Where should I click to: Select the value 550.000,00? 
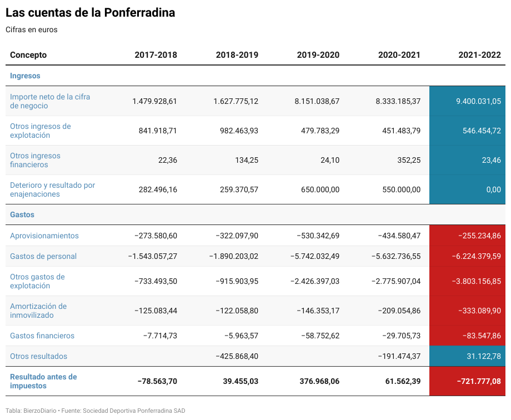pyautogui.click(x=402, y=189)
